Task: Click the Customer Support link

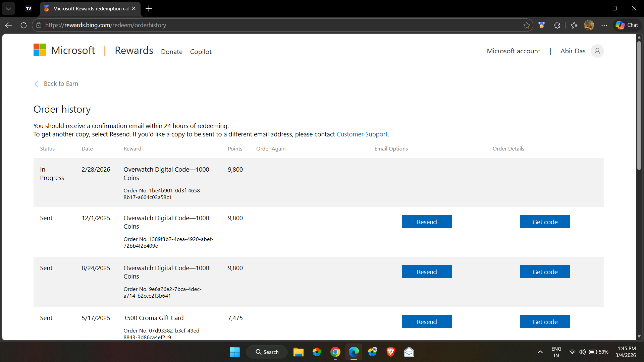Action: (x=362, y=134)
